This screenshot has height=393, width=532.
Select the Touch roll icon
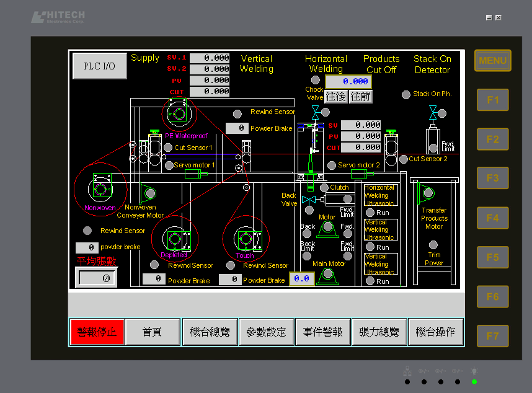click(244, 239)
